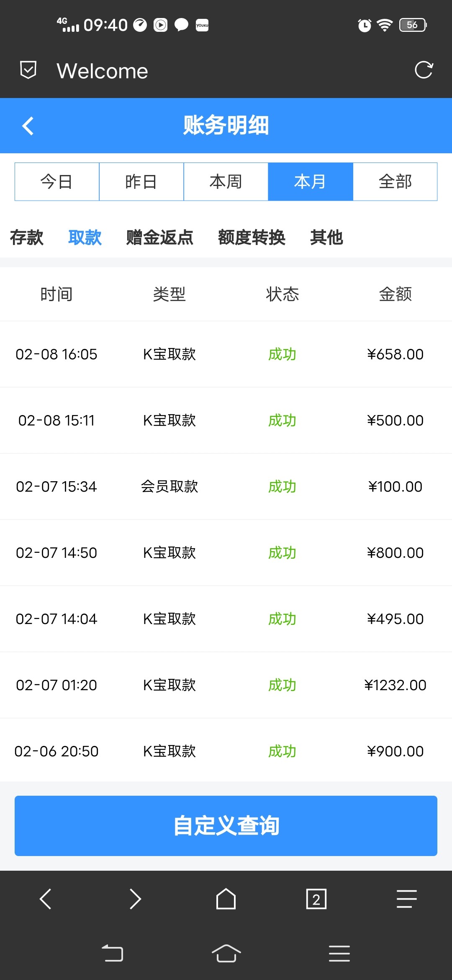The width and height of the screenshot is (452, 980).
Task: Click the 自定义查询 button
Action: (226, 825)
